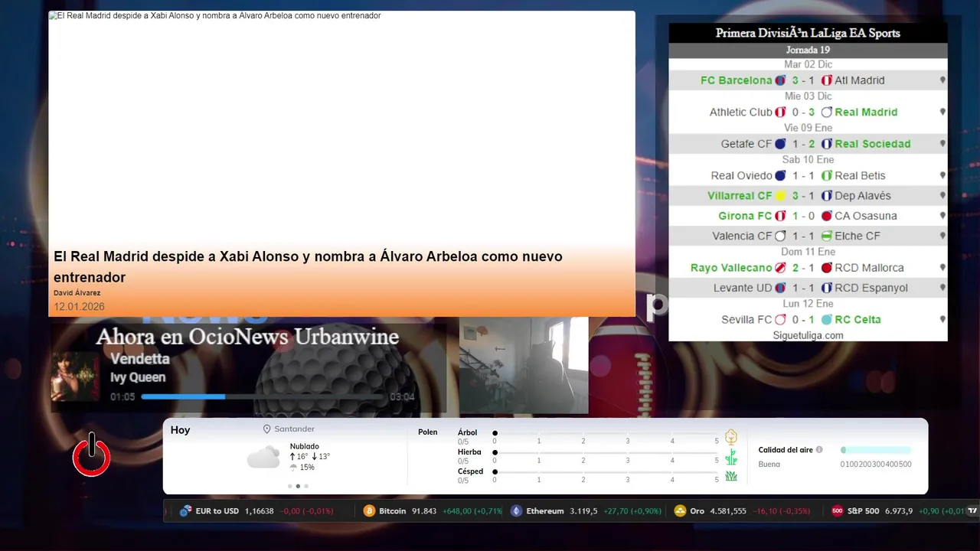The height and width of the screenshot is (551, 980).
Task: Click the 'Hoy' weather heading
Action: [180, 430]
